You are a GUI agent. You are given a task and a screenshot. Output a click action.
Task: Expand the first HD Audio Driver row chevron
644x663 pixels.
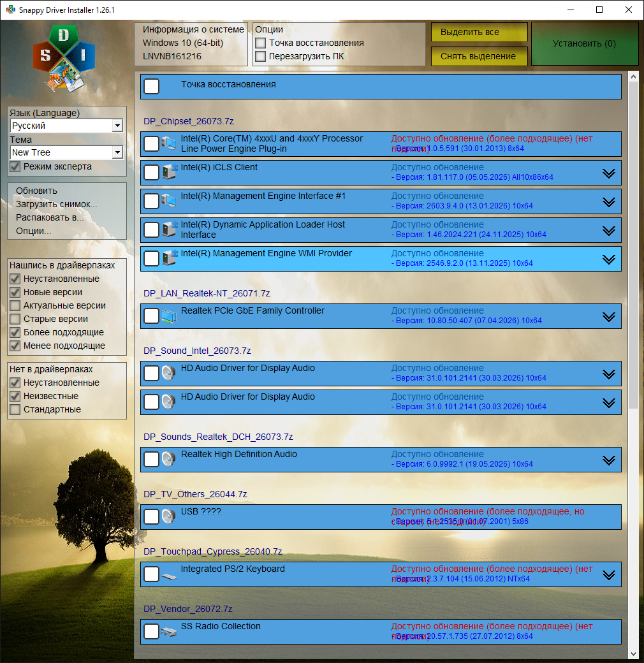[x=609, y=374]
